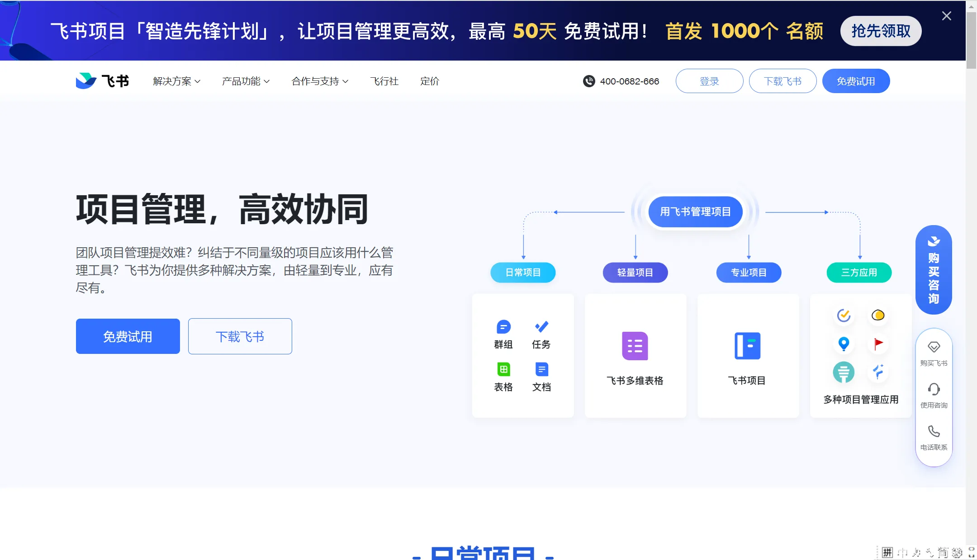Click the green 表格 spreadsheet icon
This screenshot has width=977, height=560.
pos(503,369)
